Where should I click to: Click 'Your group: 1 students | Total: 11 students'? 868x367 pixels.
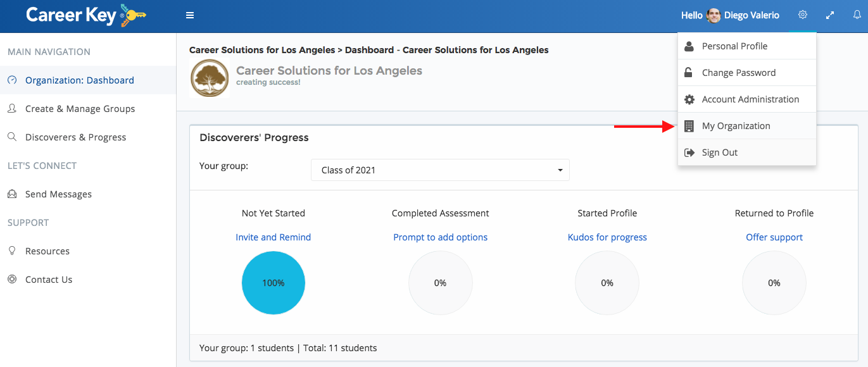point(288,348)
